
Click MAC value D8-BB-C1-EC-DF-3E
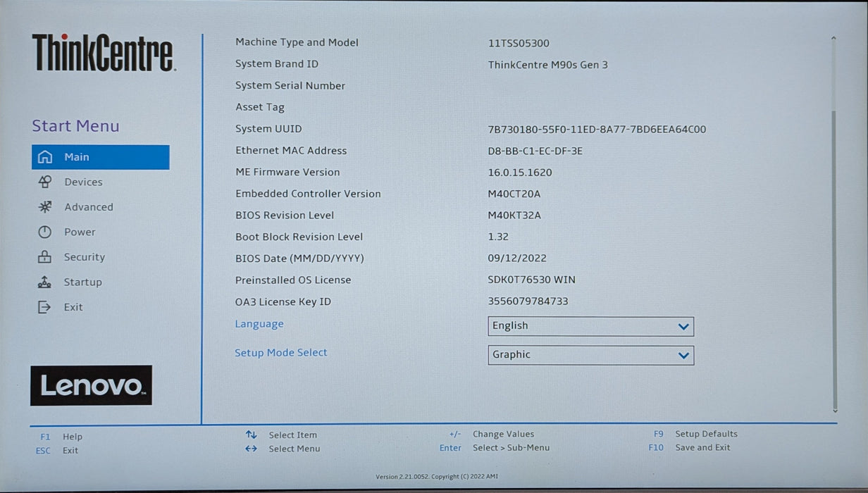[535, 151]
